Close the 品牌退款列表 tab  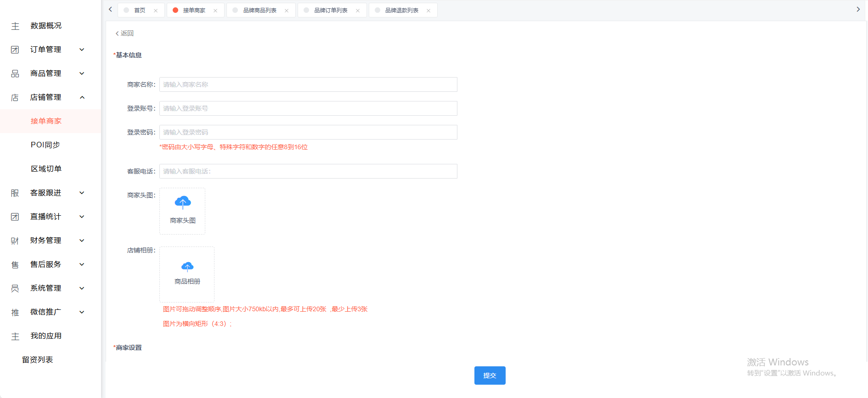428,11
